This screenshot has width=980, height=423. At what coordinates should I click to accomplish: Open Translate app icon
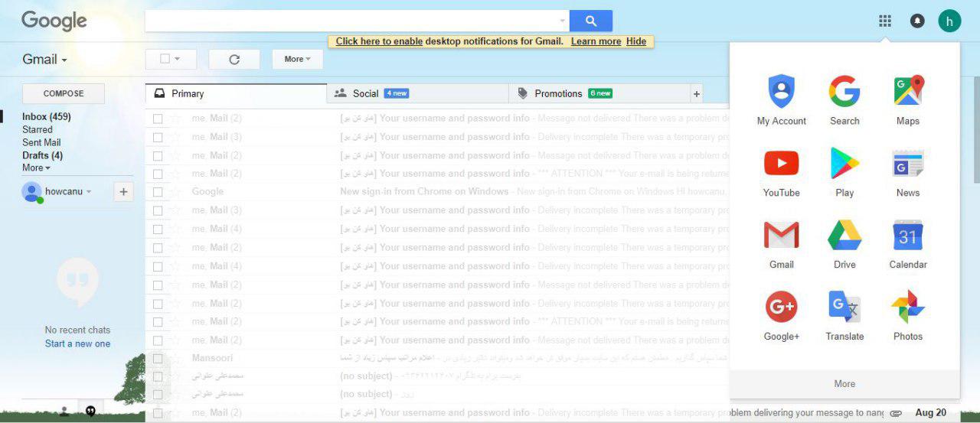click(844, 316)
